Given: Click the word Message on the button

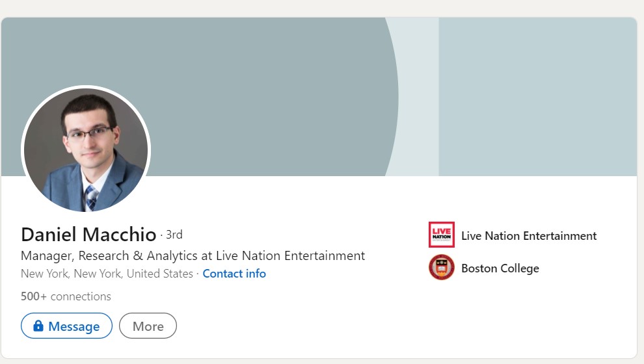Looking at the screenshot, I should tap(74, 326).
